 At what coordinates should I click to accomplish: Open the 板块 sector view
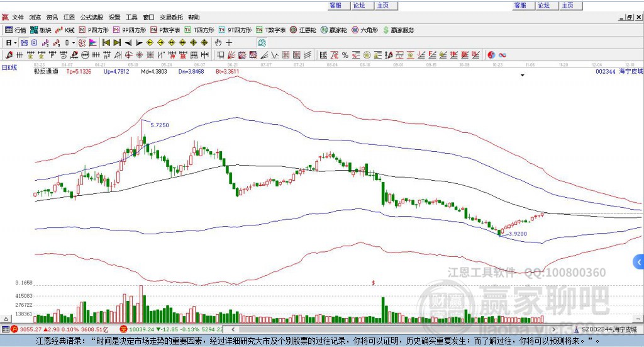[x=41, y=30]
